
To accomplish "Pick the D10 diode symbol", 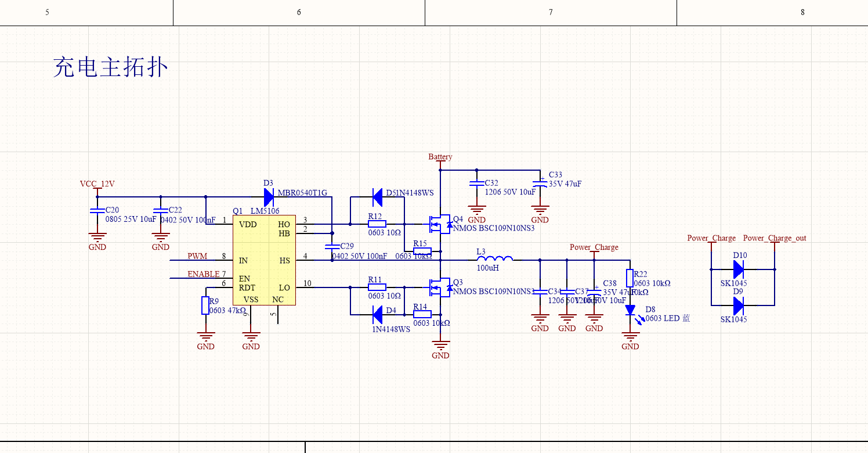I will click(738, 269).
